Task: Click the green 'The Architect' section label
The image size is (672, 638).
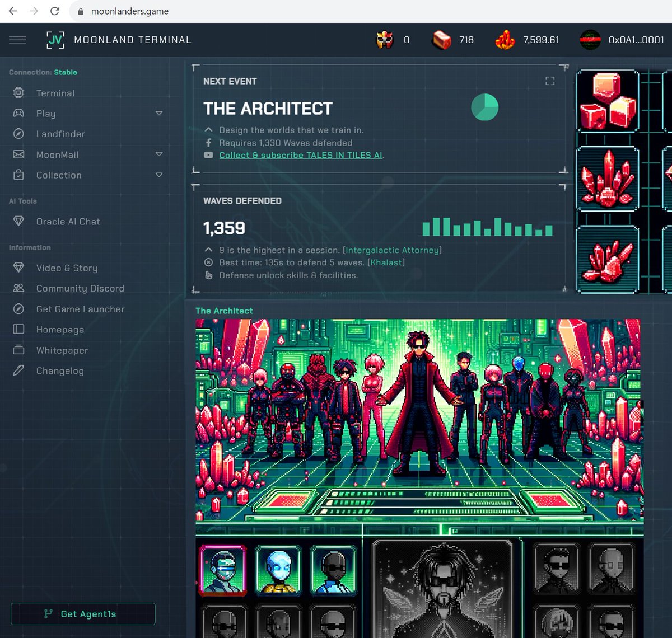Action: point(224,311)
